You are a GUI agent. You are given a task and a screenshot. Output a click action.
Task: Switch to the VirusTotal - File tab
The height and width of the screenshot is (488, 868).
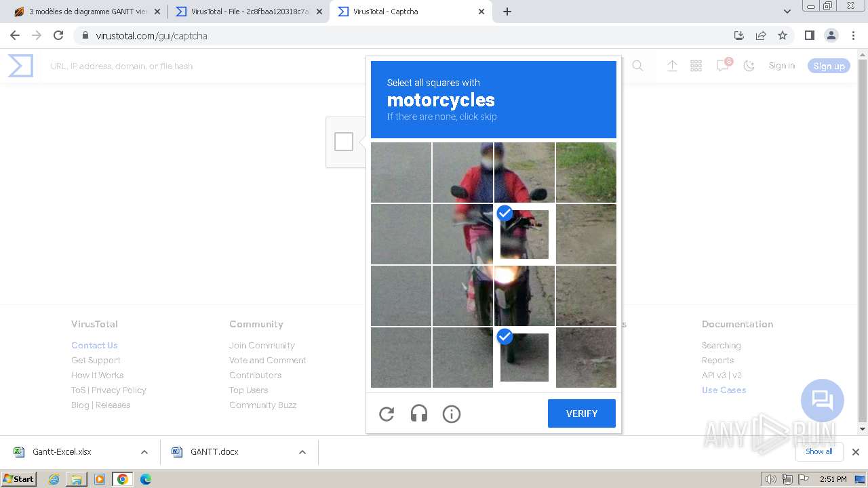pos(249,12)
